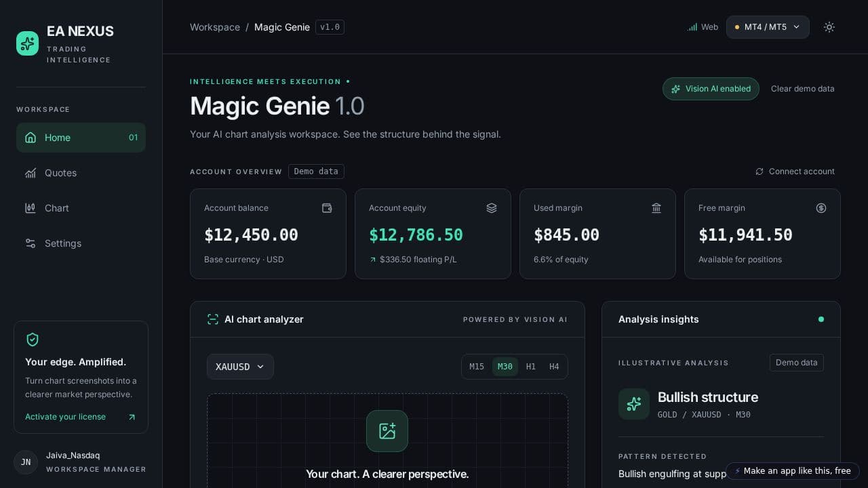Click the image upload icon in chart analyzer

387,431
